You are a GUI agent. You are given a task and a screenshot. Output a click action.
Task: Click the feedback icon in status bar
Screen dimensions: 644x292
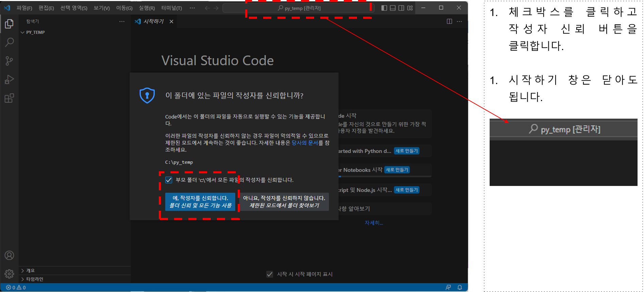[448, 288]
